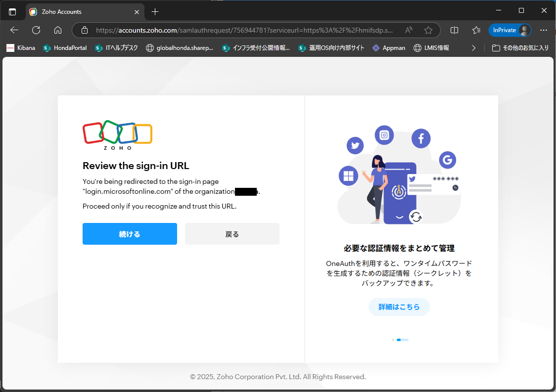Open the 運用OS向け内部サイト bookmark
Screen dimensions: 556x392
[x=331, y=48]
